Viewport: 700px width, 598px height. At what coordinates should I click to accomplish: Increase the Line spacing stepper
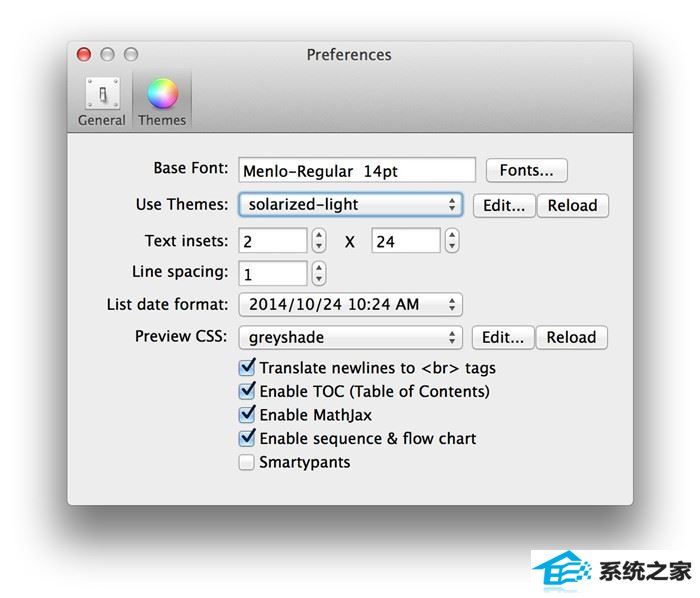click(319, 267)
